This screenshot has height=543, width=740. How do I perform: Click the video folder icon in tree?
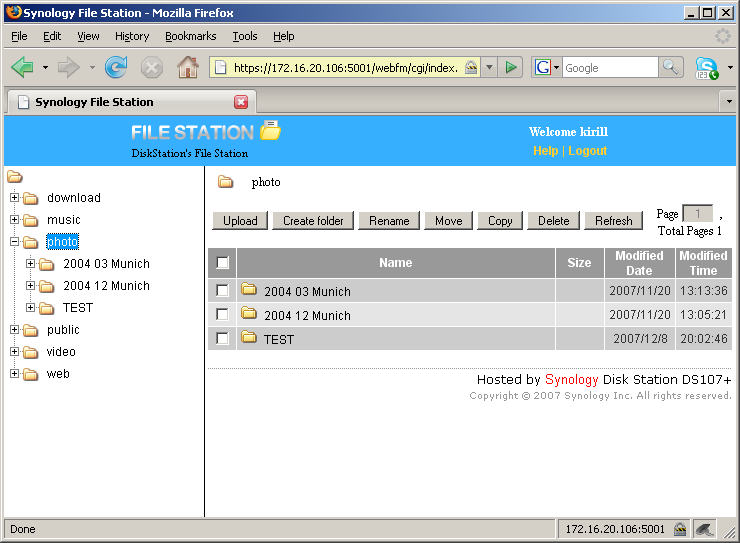tap(31, 352)
